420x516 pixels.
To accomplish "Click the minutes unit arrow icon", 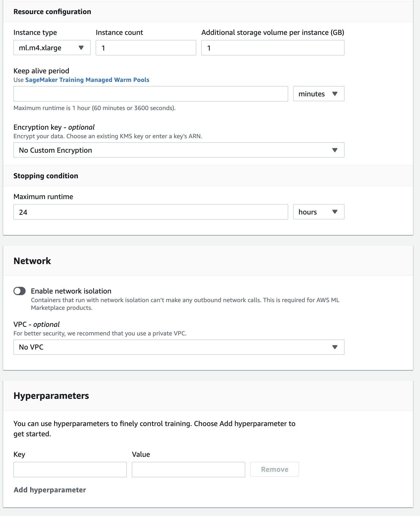I will click(335, 94).
